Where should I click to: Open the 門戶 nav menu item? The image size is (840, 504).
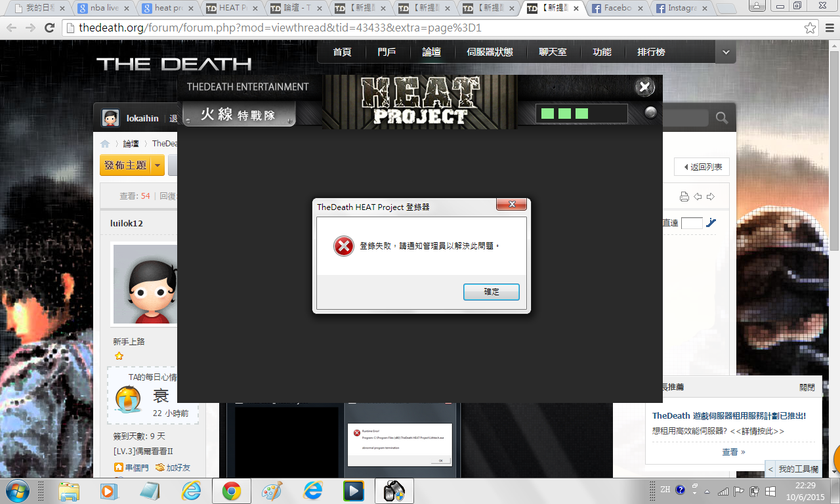[x=387, y=52]
